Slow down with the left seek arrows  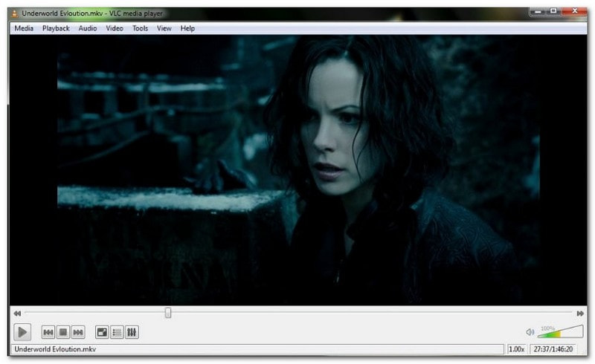17,313
